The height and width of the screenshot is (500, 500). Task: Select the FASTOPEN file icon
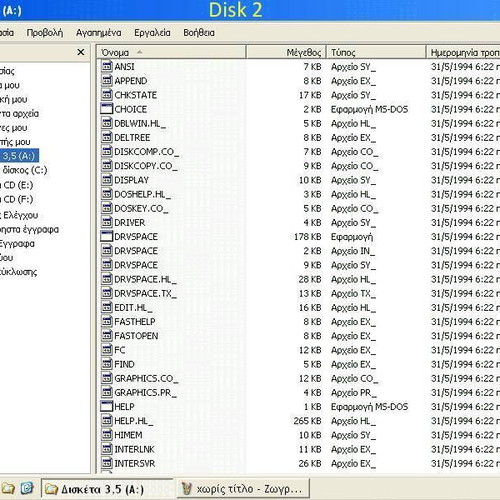[106, 336]
